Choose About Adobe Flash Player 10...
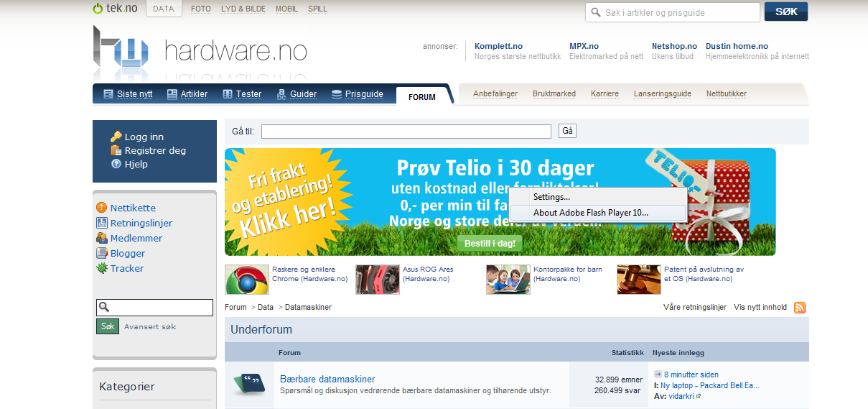Image resolution: width=868 pixels, height=409 pixels. coord(597,213)
